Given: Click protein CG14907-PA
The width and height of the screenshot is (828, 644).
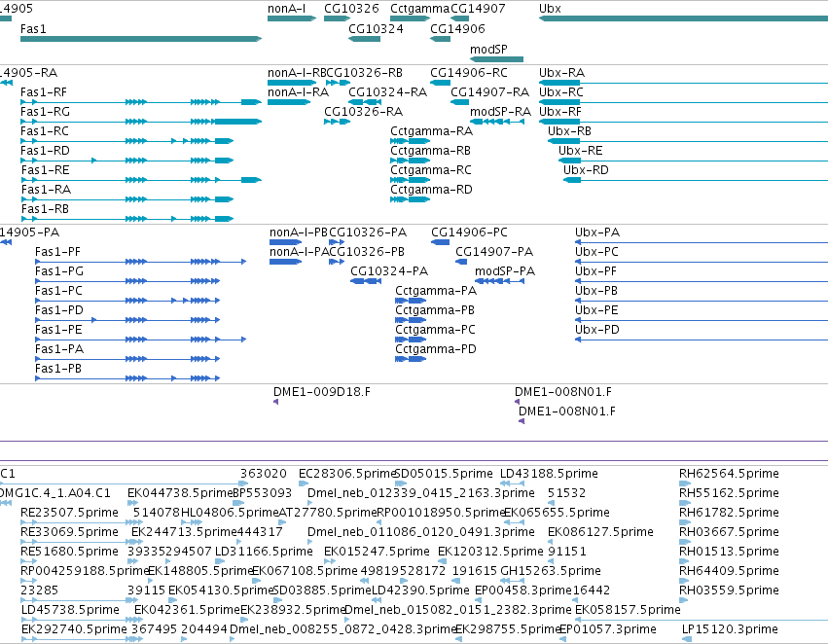Looking at the screenshot, I should [461, 262].
